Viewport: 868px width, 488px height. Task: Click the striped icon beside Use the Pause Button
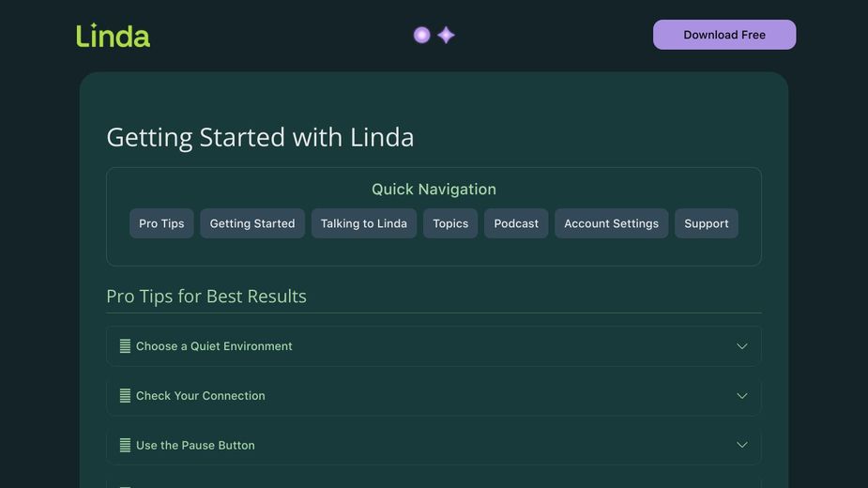(x=125, y=446)
